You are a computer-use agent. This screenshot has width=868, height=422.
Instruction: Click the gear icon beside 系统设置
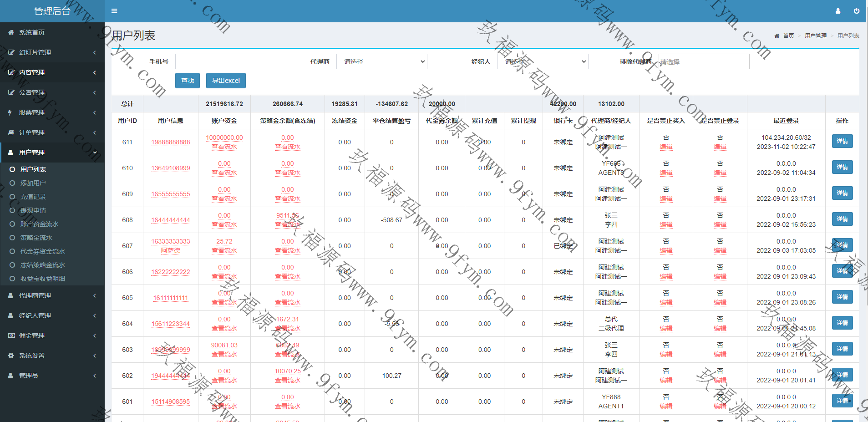pyautogui.click(x=11, y=356)
